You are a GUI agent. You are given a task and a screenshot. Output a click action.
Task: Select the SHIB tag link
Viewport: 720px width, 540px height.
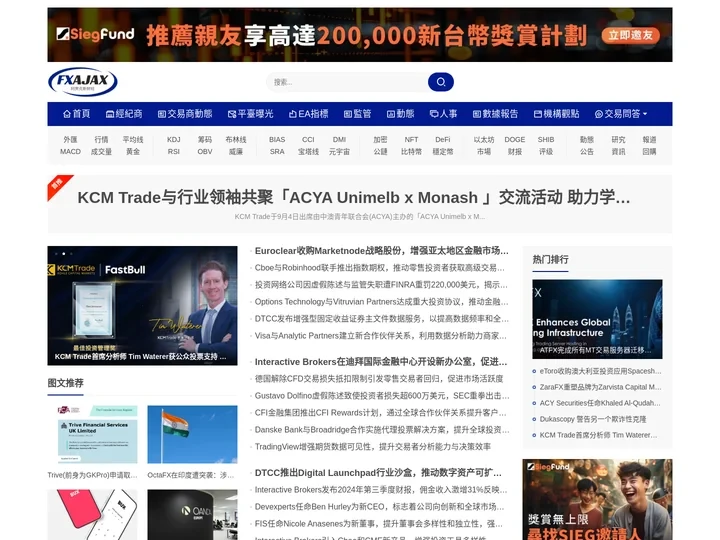(x=546, y=140)
